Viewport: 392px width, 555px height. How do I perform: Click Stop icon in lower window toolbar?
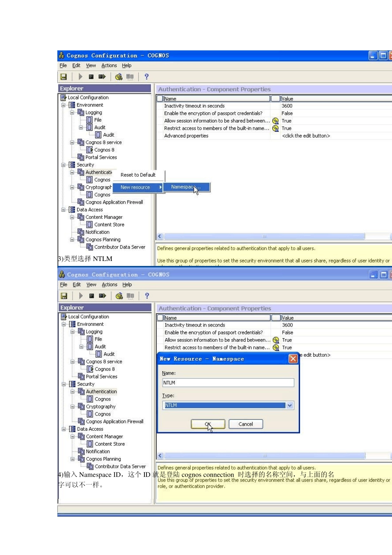coord(92,296)
